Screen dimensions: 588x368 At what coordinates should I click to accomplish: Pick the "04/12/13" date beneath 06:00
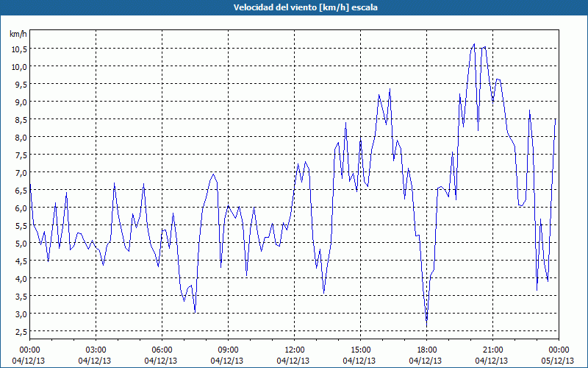click(x=162, y=361)
